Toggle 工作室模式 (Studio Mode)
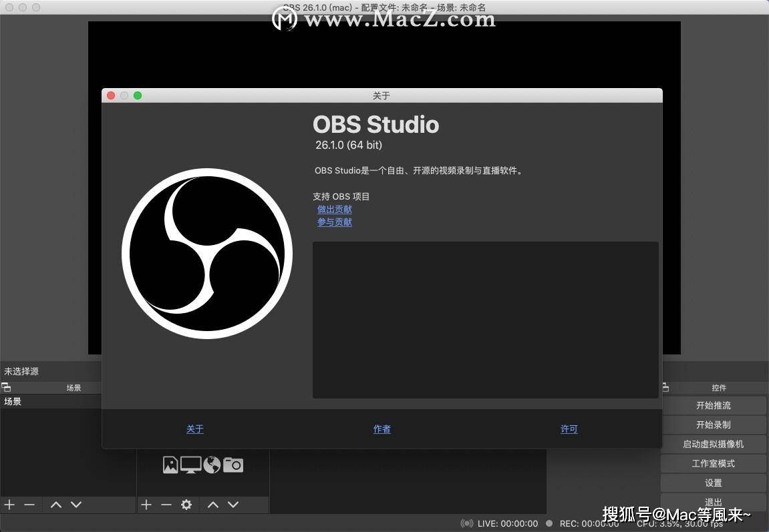The height and width of the screenshot is (532, 769). point(713,463)
